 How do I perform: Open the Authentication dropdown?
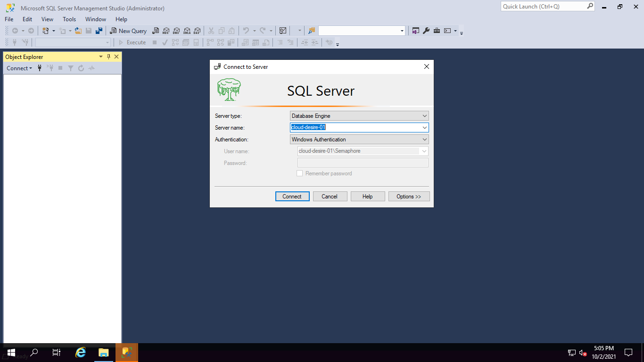coord(359,140)
